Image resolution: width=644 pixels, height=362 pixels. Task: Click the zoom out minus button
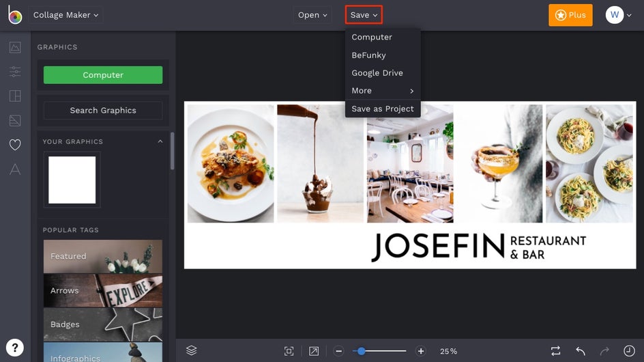(x=338, y=351)
